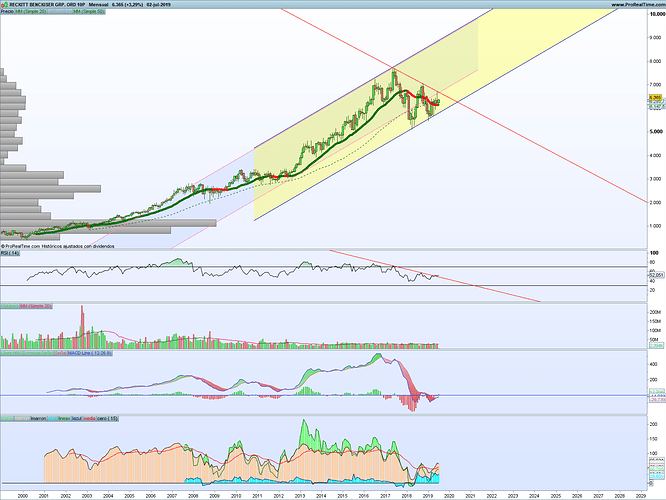Click the yellow 6.365 current price tag

(655, 98)
